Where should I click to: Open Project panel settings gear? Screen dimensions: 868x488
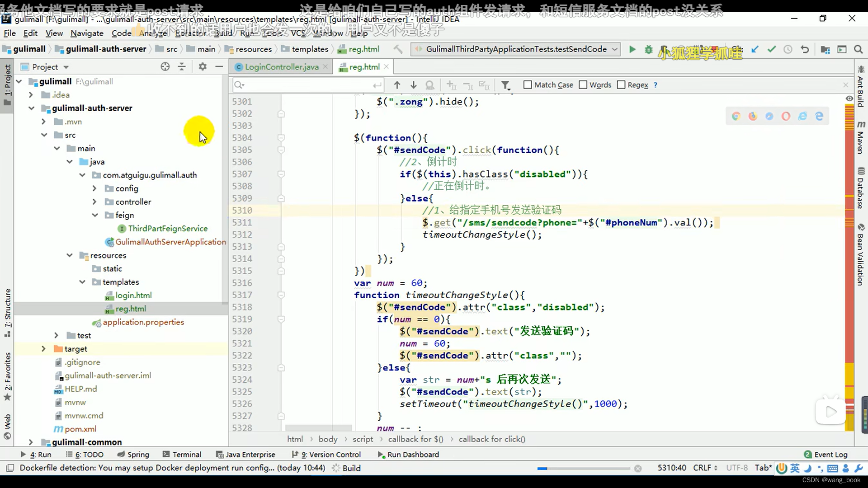[x=203, y=67]
